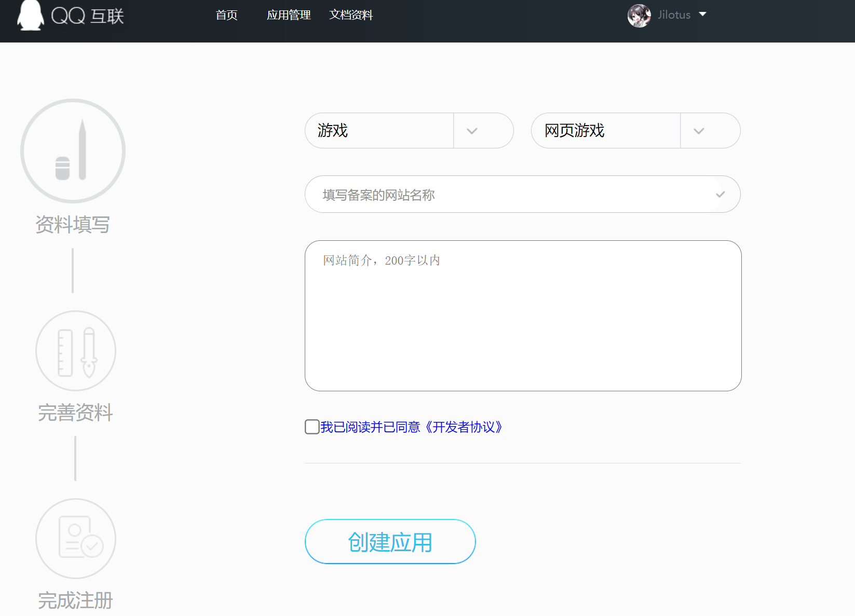The image size is (855, 616).
Task: Check the developer agreement checkbox
Action: 311,427
